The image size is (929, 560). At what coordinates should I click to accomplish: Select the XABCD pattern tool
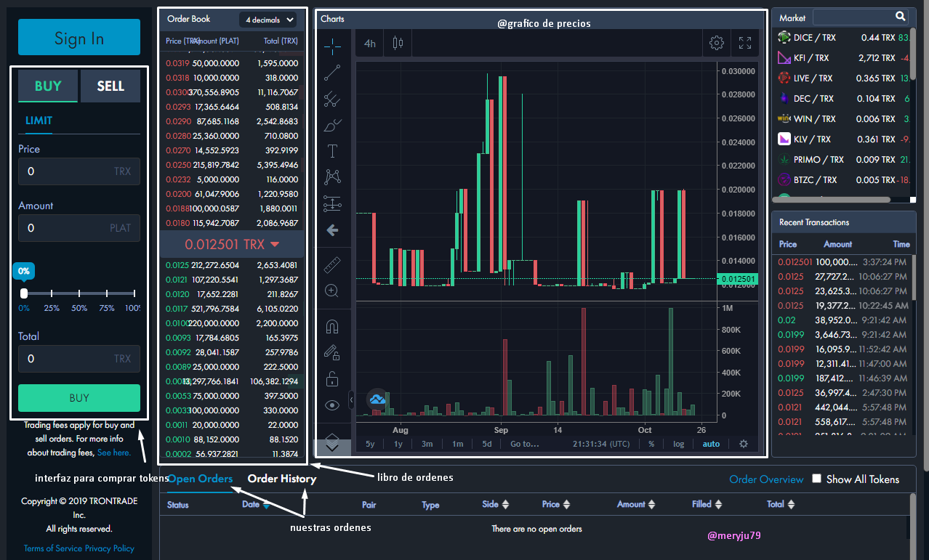click(332, 176)
